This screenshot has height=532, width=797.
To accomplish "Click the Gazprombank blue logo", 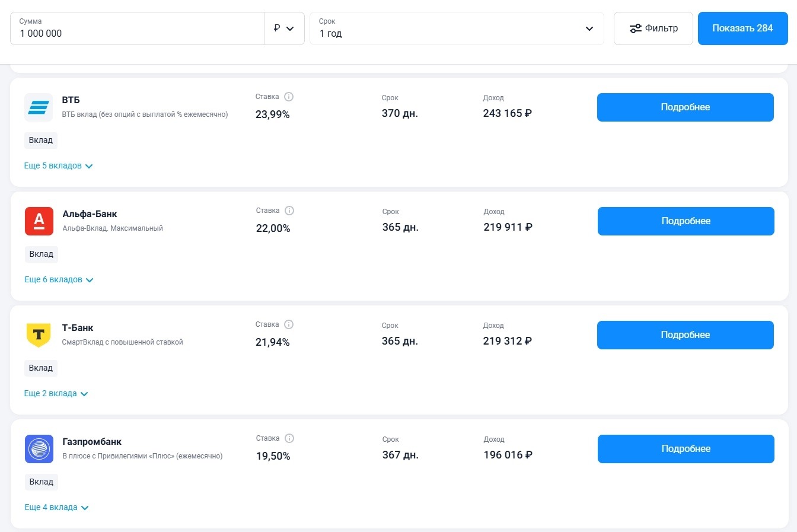I will 39,449.
